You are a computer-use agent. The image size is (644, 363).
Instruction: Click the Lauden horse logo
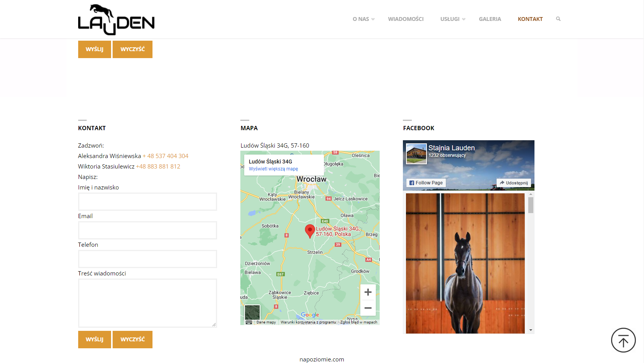coord(116,19)
